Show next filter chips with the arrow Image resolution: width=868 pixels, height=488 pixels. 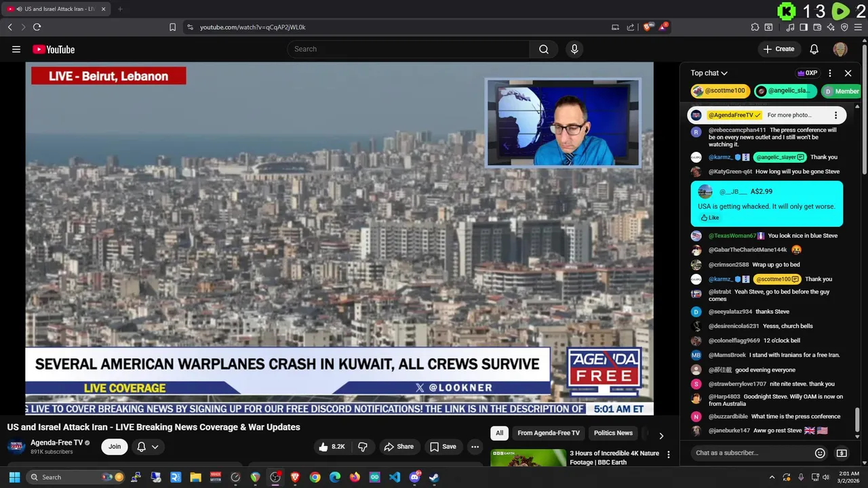(661, 436)
